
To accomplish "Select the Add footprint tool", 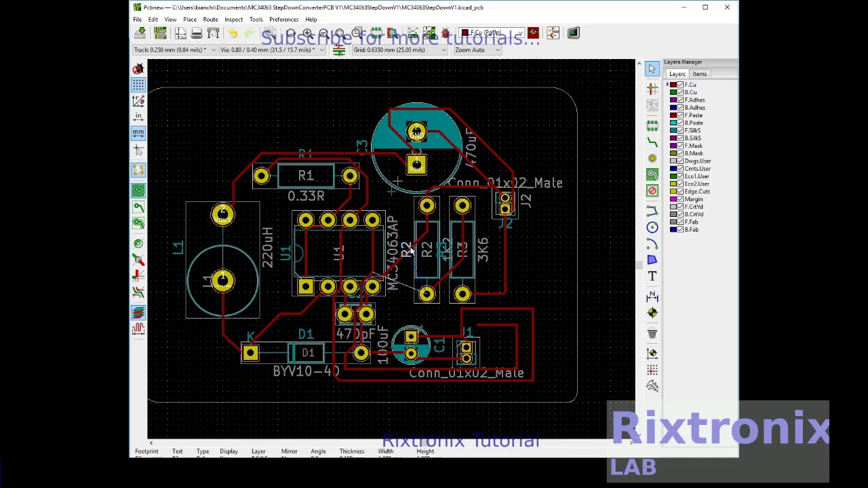I will (x=652, y=126).
